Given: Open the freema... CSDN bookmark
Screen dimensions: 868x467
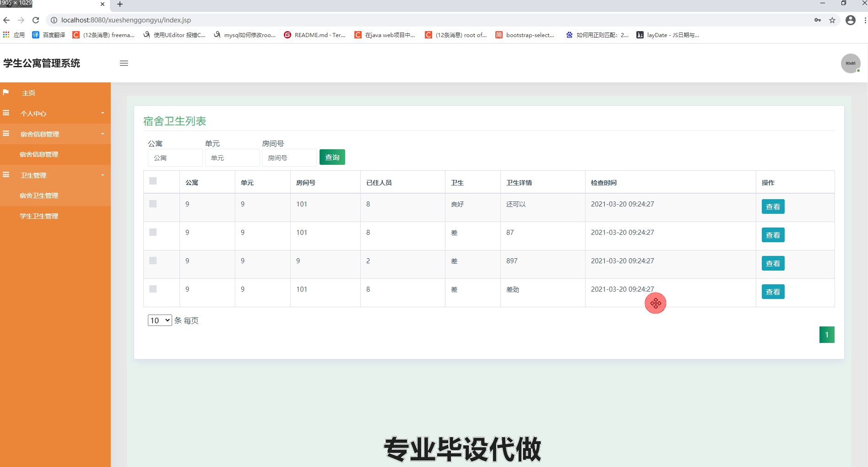Looking at the screenshot, I should click(104, 35).
